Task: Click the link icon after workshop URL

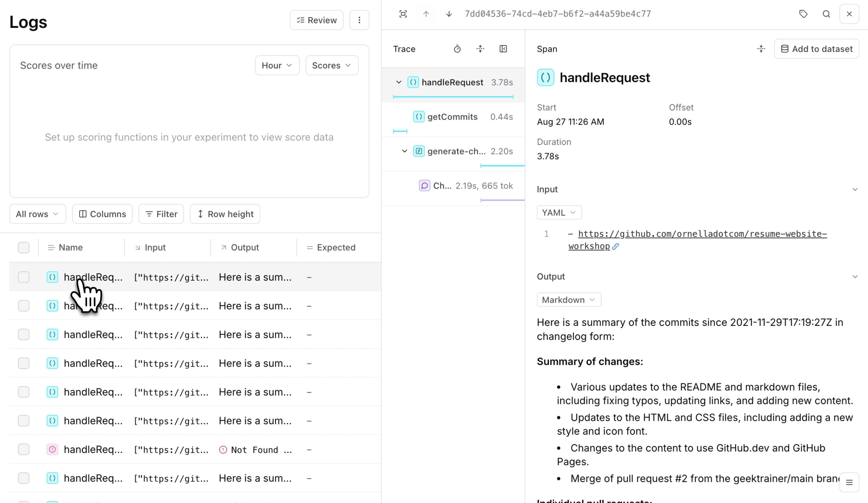Action: 616,246
